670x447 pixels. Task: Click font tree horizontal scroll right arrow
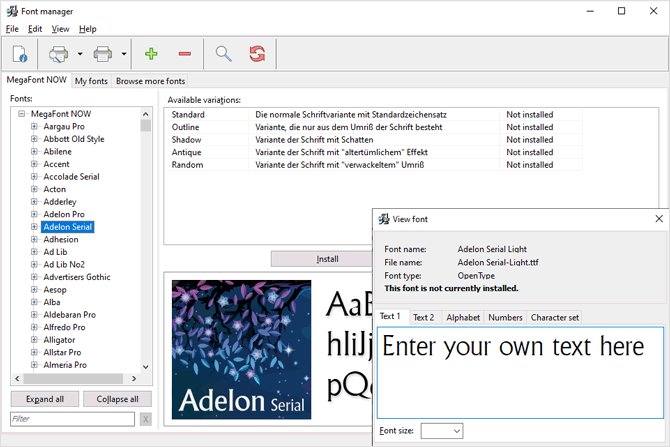coord(134,379)
